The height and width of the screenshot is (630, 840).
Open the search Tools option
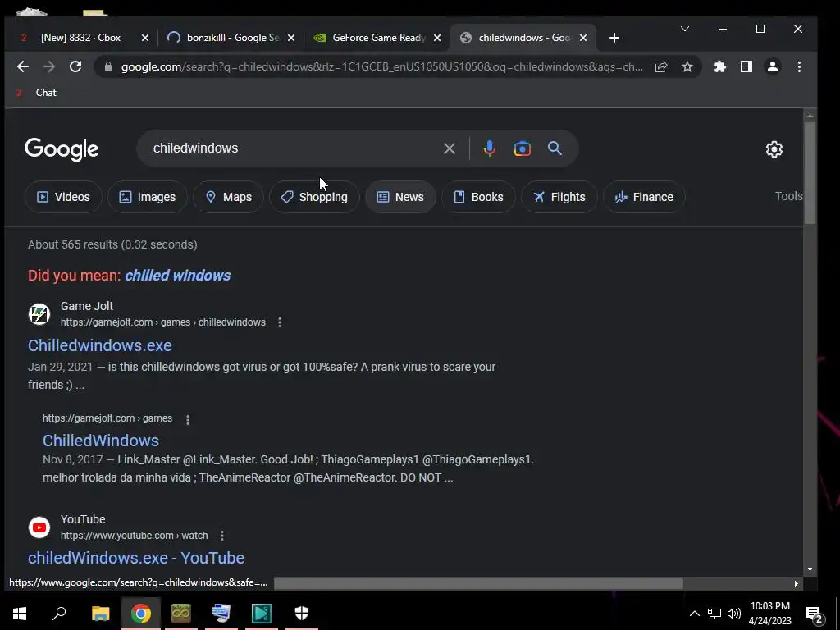pyautogui.click(x=788, y=196)
